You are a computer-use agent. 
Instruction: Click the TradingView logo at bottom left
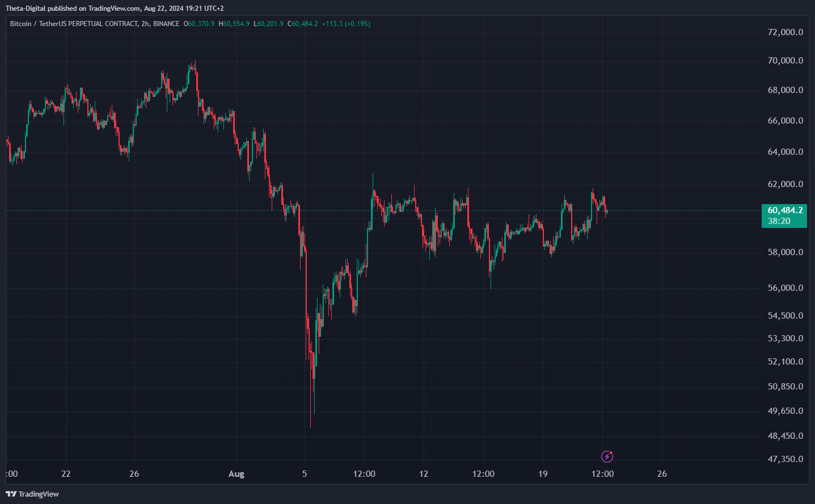(x=32, y=494)
